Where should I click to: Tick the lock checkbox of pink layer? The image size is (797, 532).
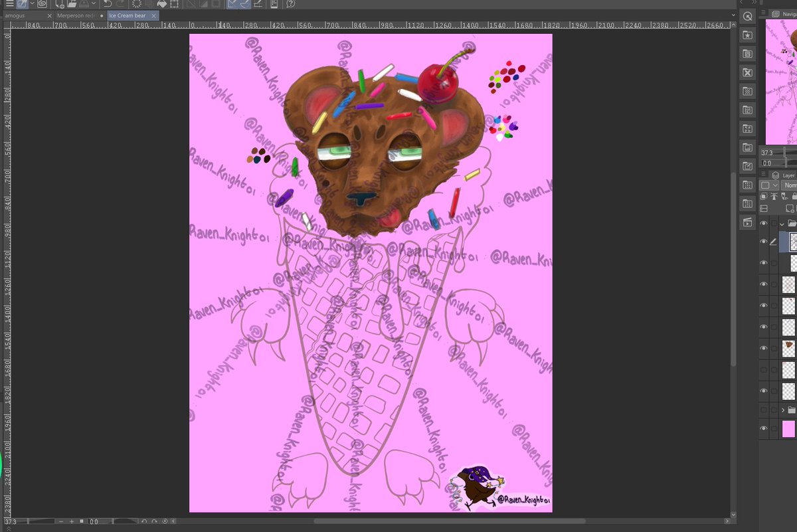[x=774, y=429]
